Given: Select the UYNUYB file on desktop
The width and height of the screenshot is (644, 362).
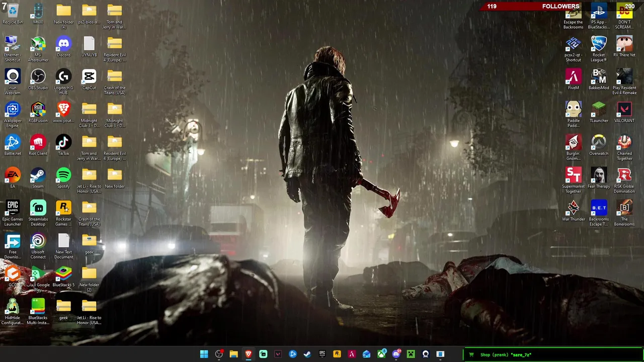Looking at the screenshot, I should (x=89, y=46).
